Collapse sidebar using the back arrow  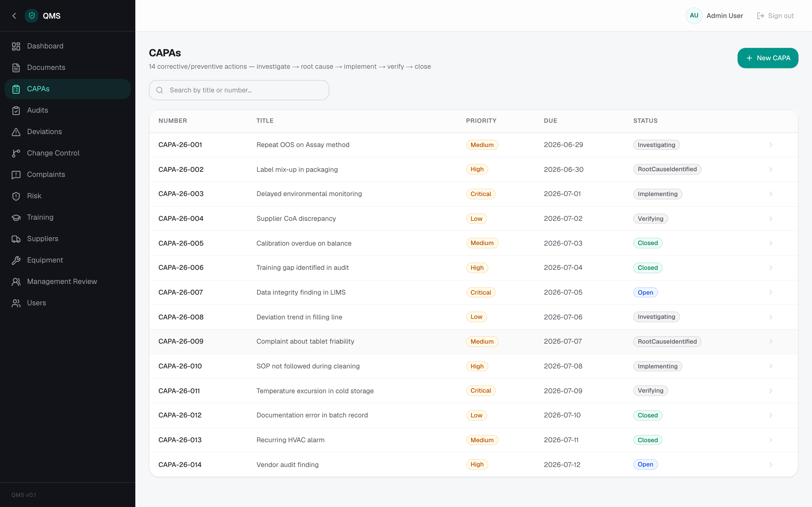click(x=14, y=16)
